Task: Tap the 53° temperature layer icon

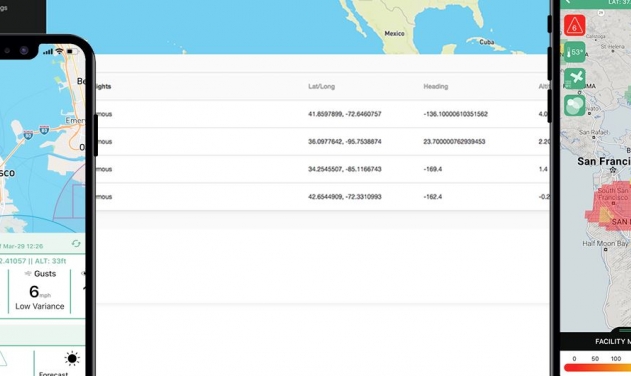Action: tap(574, 52)
